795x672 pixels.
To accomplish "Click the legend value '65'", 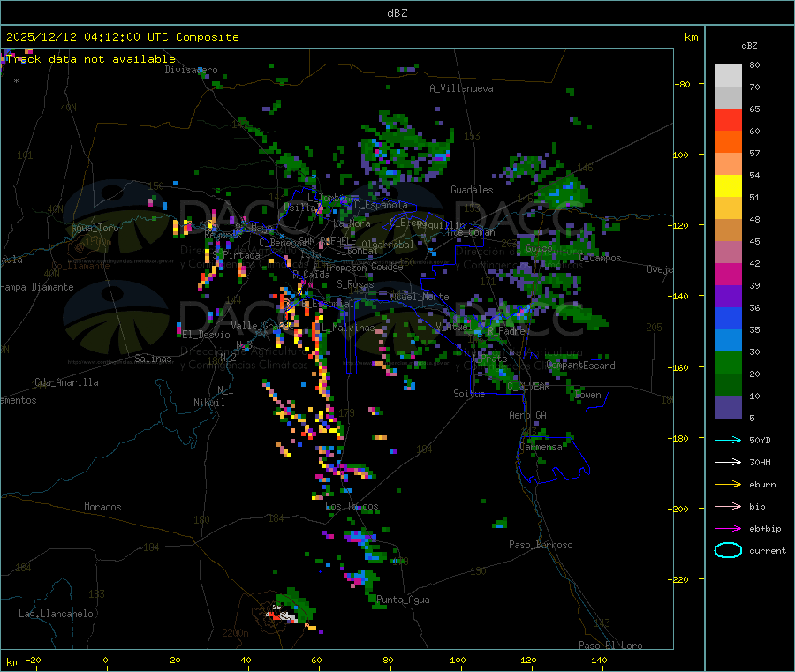I will [x=754, y=109].
